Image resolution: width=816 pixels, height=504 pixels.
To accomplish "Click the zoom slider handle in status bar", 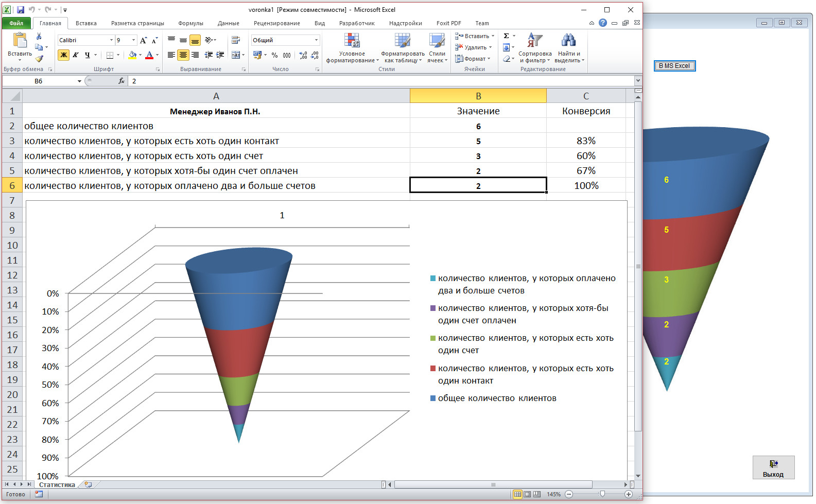I will click(x=602, y=494).
